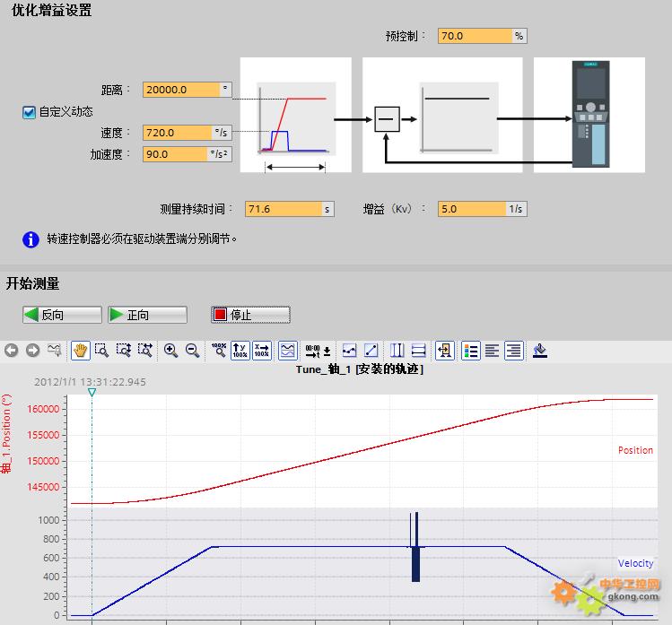Click the chart title Tune_轴_1
672x625 pixels.
coord(359,369)
